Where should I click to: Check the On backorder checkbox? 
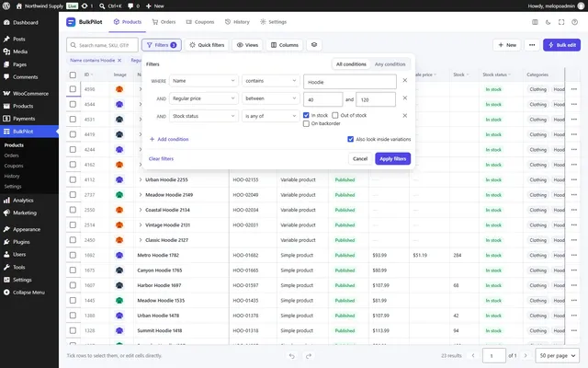click(306, 123)
